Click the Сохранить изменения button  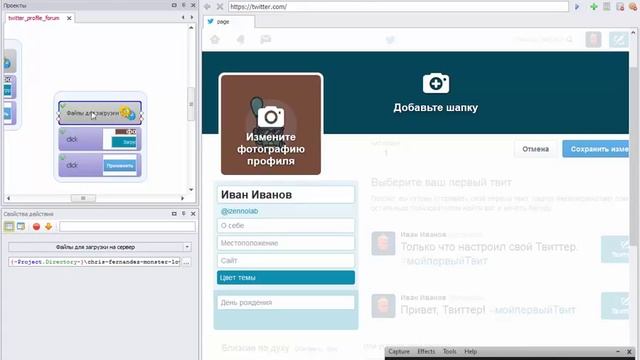click(596, 149)
